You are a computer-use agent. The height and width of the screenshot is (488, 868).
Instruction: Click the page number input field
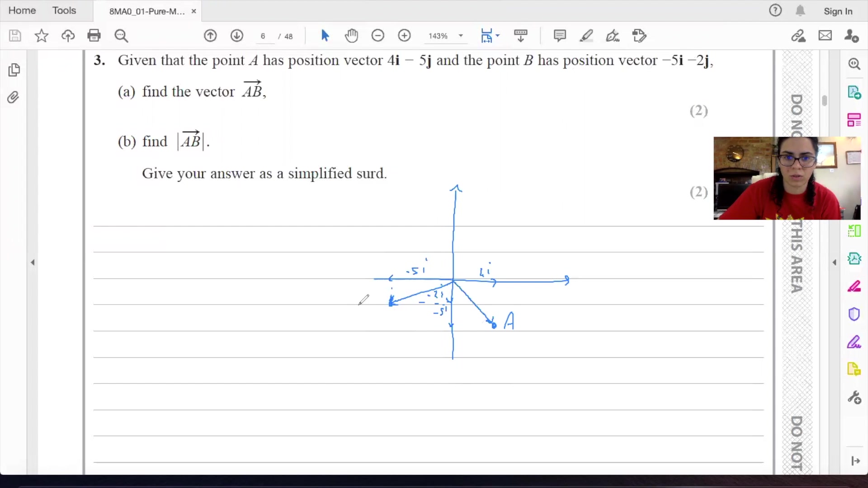pyautogui.click(x=263, y=36)
